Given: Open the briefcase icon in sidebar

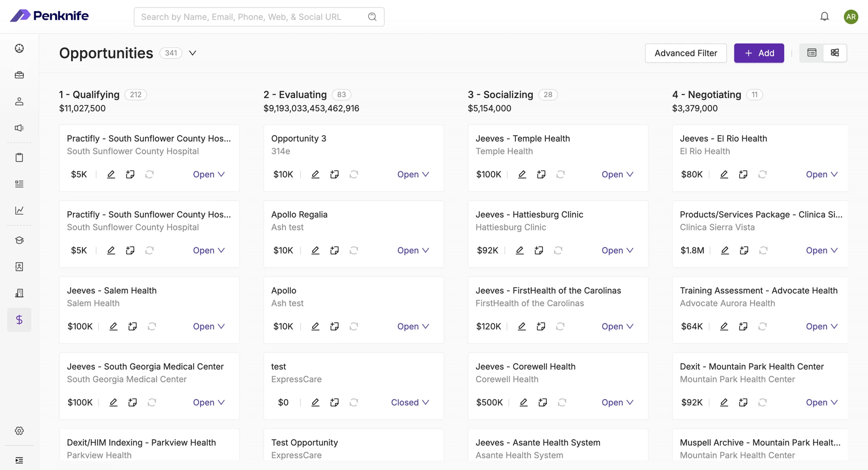Looking at the screenshot, I should (x=19, y=75).
